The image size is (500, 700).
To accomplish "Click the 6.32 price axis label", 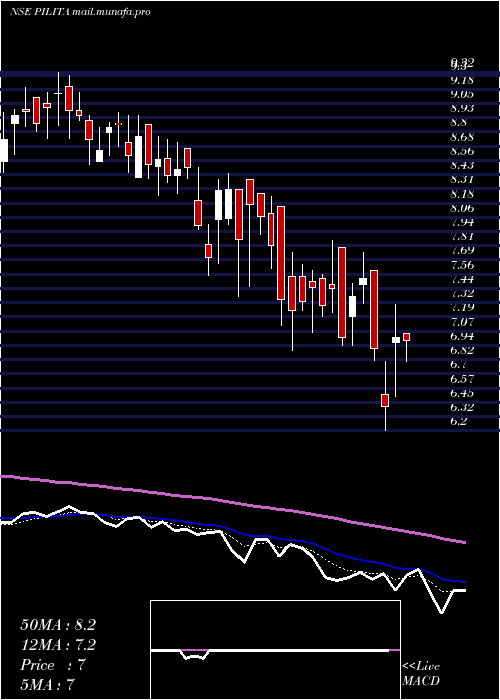I will click(462, 407).
